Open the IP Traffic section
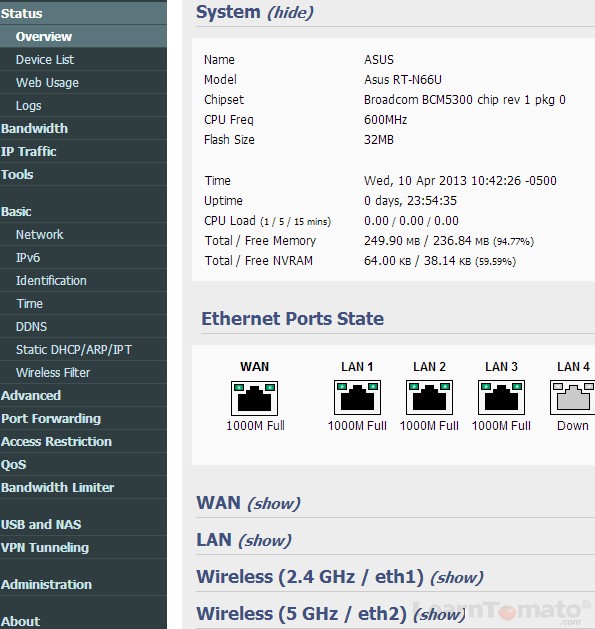 (x=83, y=151)
